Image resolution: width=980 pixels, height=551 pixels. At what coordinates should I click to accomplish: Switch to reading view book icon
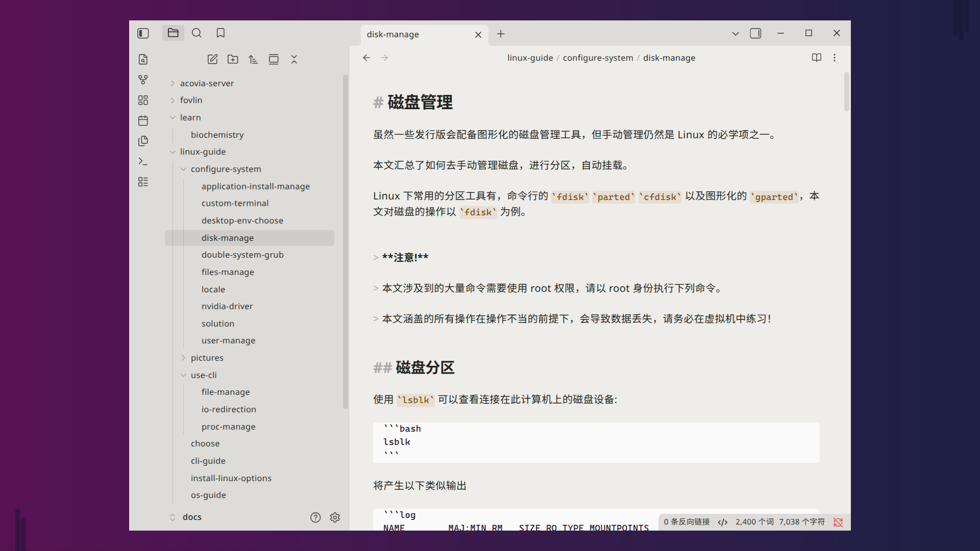817,58
